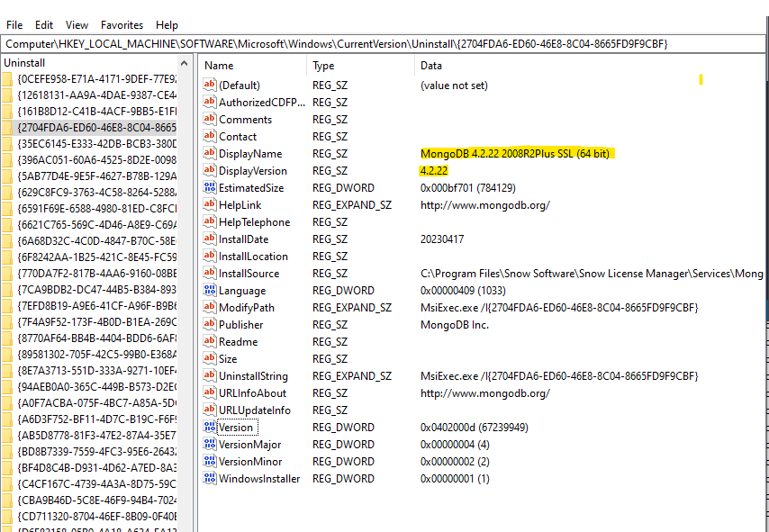Click the string icon for DisplayName
The width and height of the screenshot is (769, 532).
[x=210, y=153]
